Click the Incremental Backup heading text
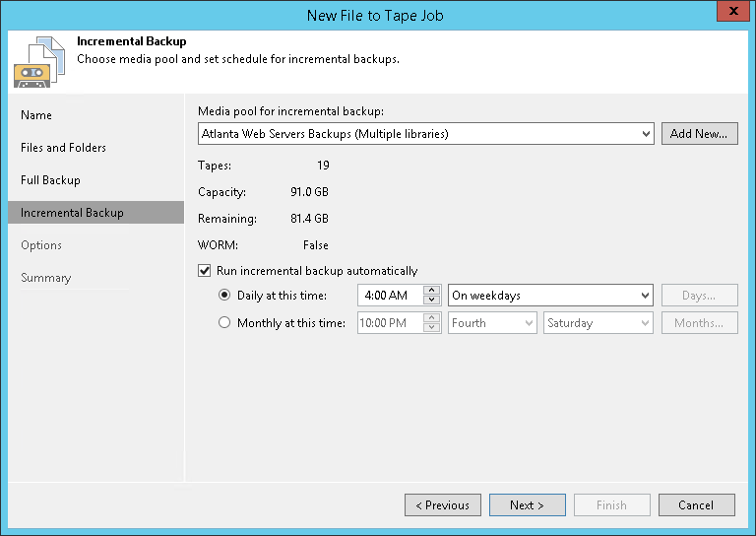The image size is (756, 536). (x=132, y=41)
